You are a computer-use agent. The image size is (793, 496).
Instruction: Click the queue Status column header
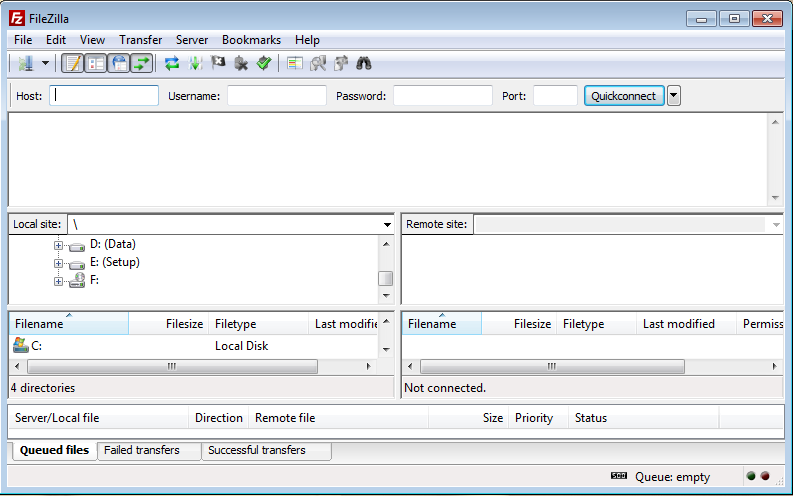643,418
